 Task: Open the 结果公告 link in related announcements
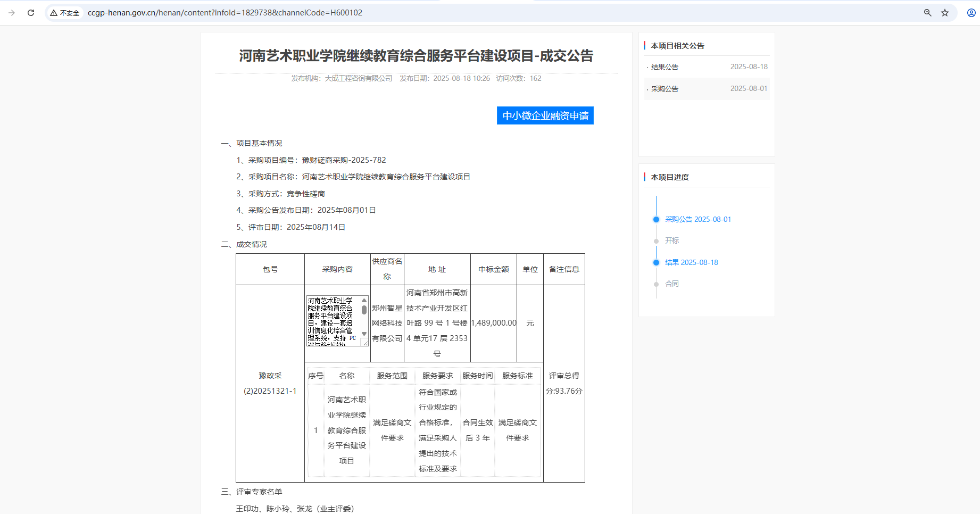pyautogui.click(x=664, y=67)
